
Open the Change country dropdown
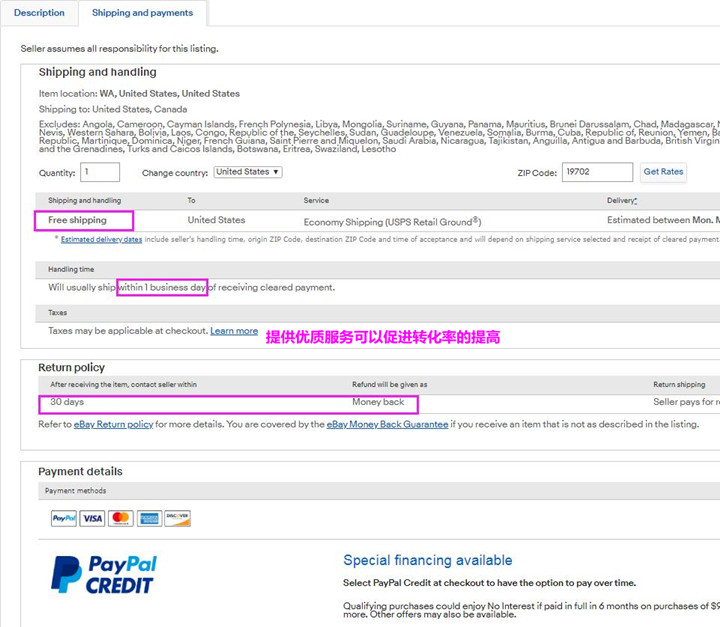pyautogui.click(x=248, y=172)
